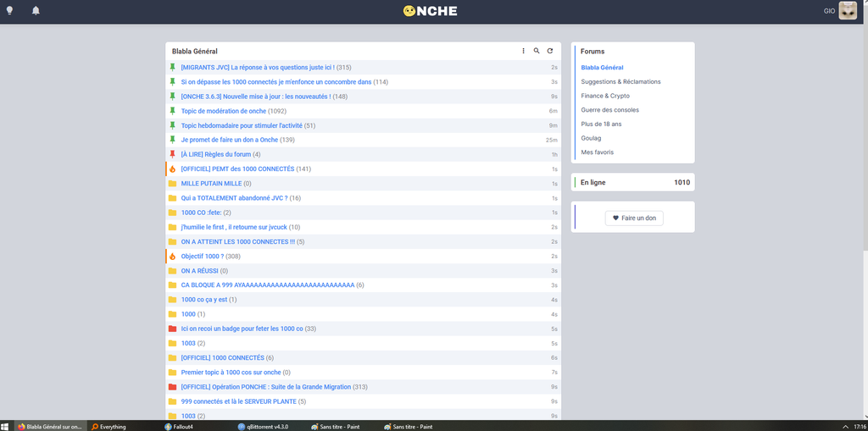868x431 pixels.
Task: Open Qui a TOTALEMENT abandonné JVC ? topic
Action: pyautogui.click(x=234, y=198)
